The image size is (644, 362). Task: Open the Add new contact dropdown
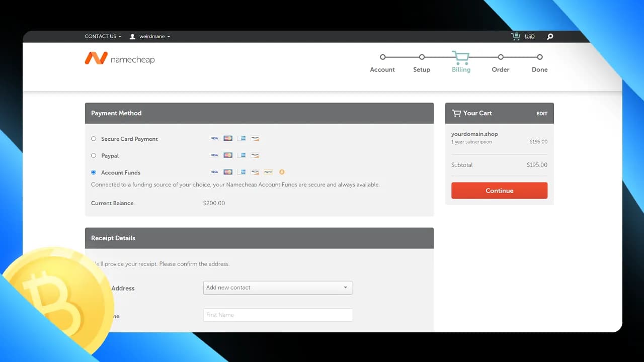278,288
